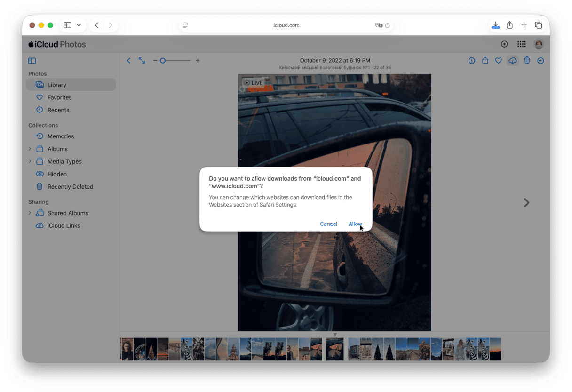
Task: Go to next photo with right arrow
Action: click(x=526, y=202)
